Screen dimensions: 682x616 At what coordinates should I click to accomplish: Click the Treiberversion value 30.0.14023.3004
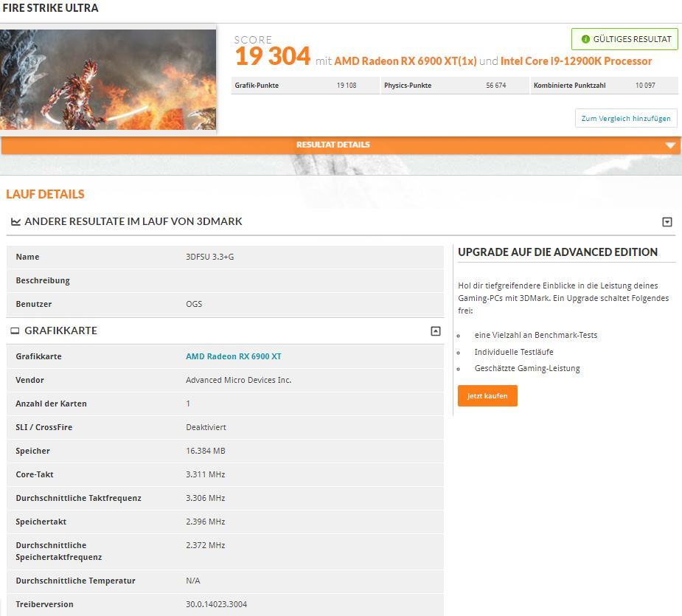(x=216, y=604)
